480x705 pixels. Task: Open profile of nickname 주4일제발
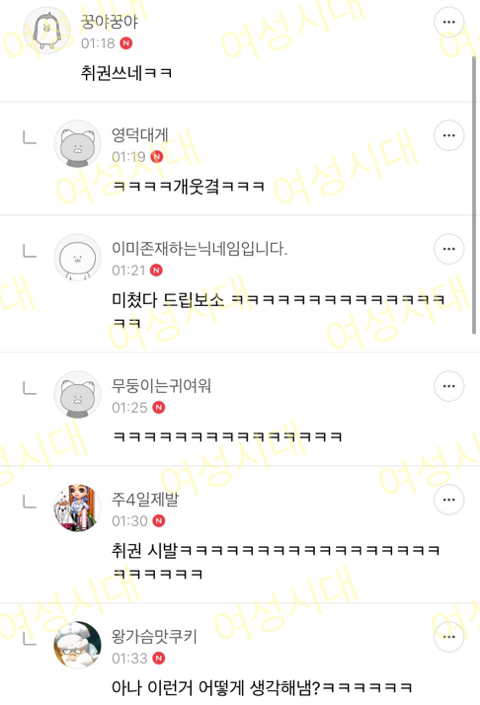(x=145, y=499)
